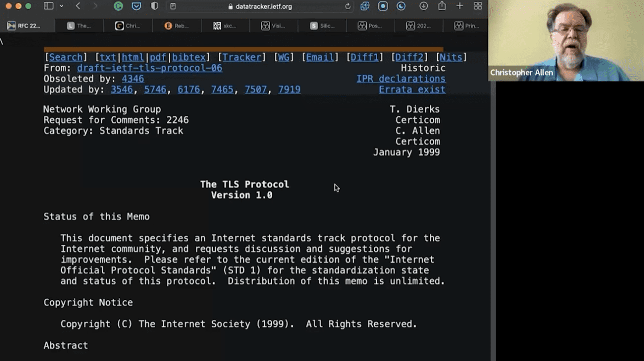Image resolution: width=644 pixels, height=361 pixels.
Task: Click the IPR declarations link
Action: (x=400, y=79)
